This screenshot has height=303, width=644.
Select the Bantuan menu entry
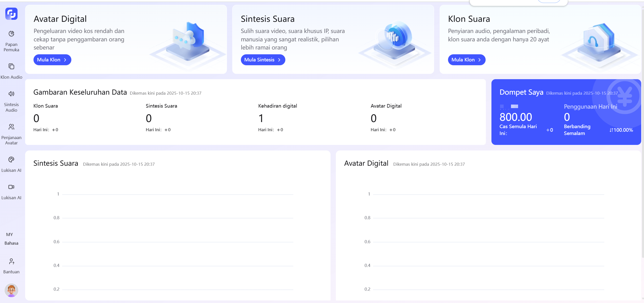pyautogui.click(x=11, y=272)
